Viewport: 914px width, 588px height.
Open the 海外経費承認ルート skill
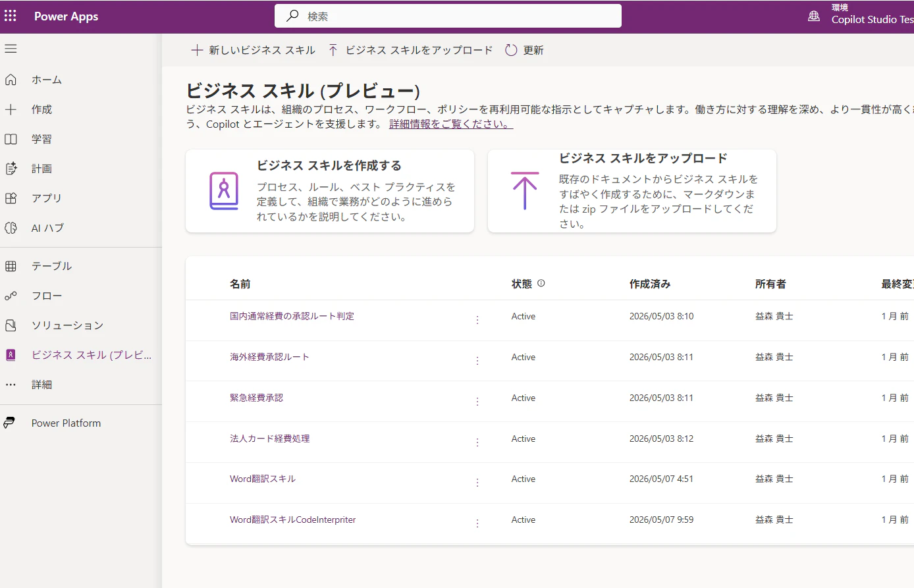click(269, 357)
